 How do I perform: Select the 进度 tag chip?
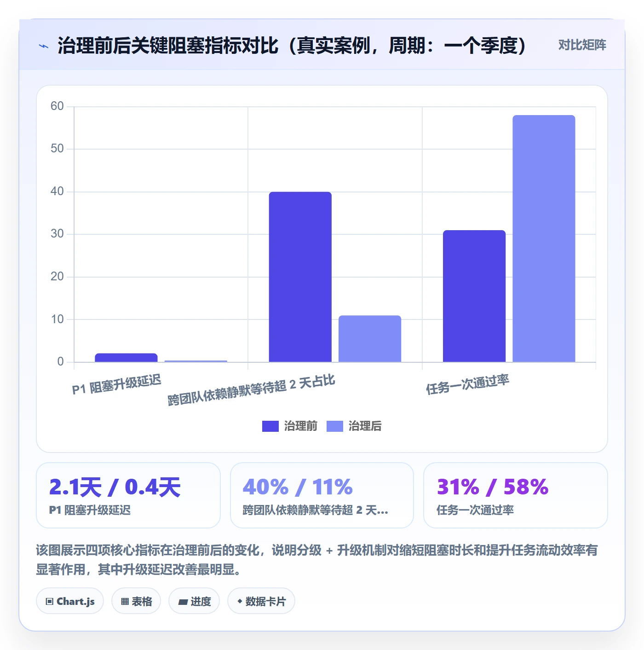(x=194, y=601)
